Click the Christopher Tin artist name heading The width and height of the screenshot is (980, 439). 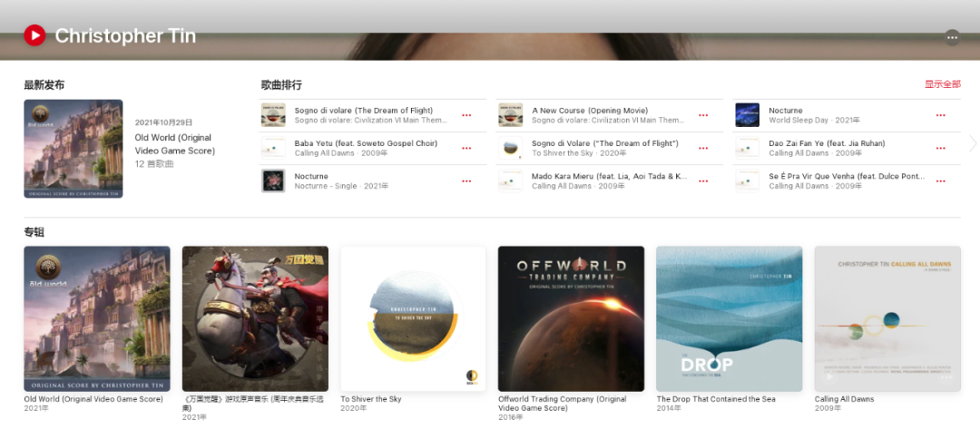coord(125,36)
